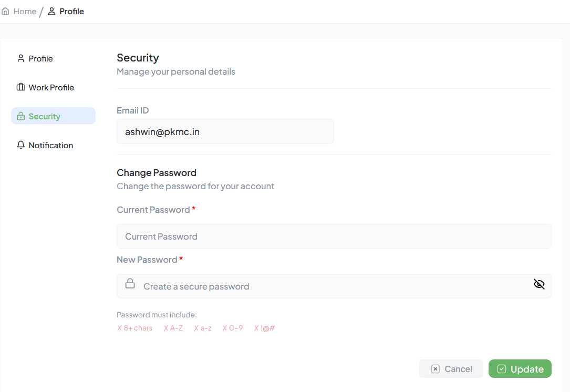Click the Notification bell icon
570x392 pixels.
click(21, 145)
